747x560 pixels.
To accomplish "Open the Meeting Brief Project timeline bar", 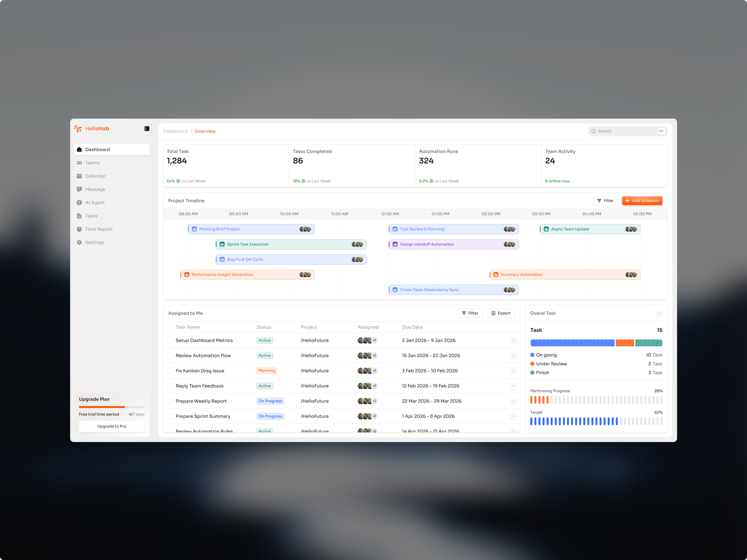I will tap(251, 229).
